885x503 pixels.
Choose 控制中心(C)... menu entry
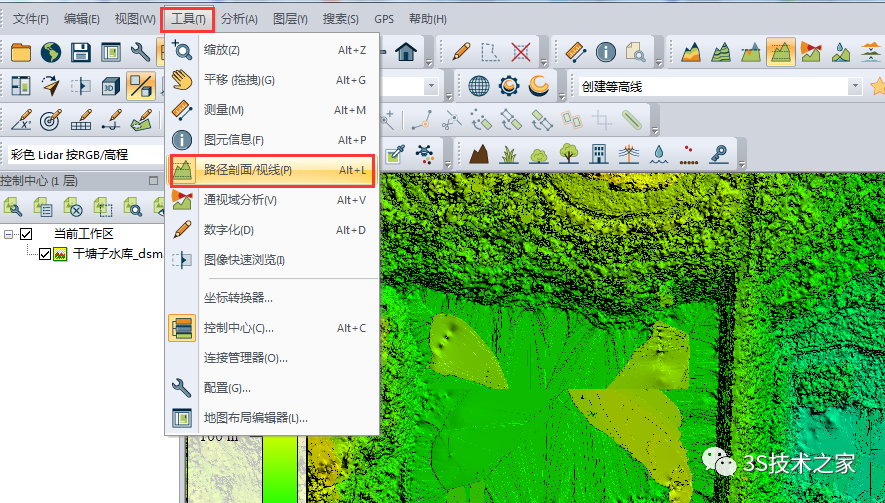tap(273, 327)
